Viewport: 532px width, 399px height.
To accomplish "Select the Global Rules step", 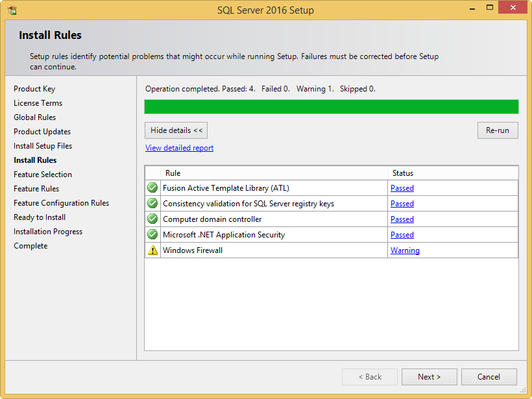I will coord(34,117).
